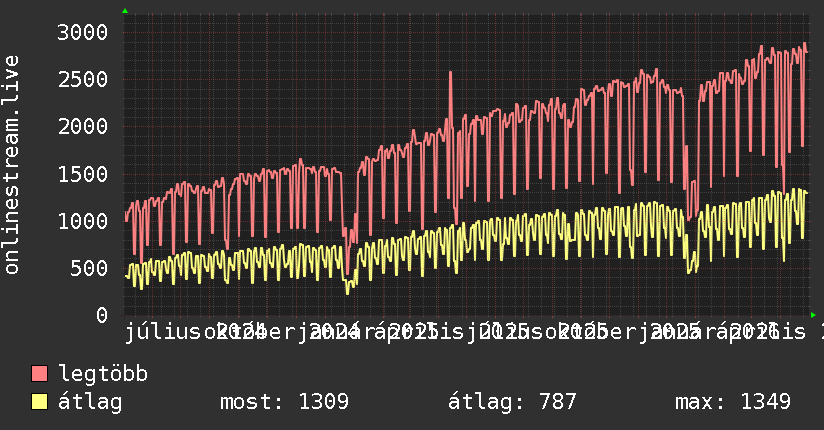Click the 2500 y-axis label
The width and height of the screenshot is (824, 430).
(x=83, y=79)
